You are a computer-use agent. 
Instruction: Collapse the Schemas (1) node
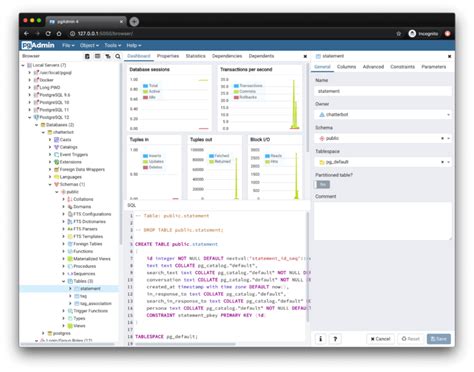click(50, 184)
